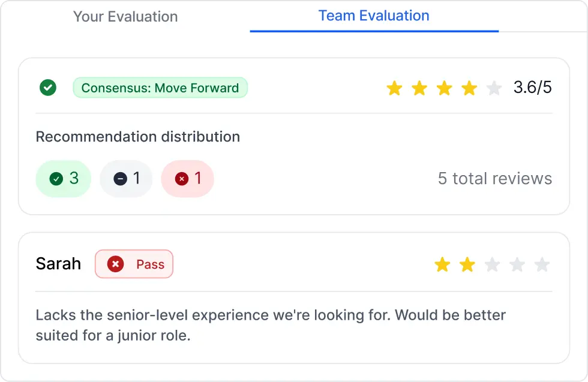Click the Consensus: Move Forward badge
This screenshot has width=588, height=382.
tap(160, 88)
